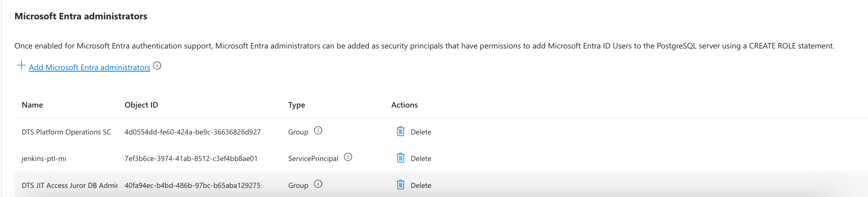Viewport: 868px width, 197px height.
Task: Click the Name column header
Action: tap(32, 105)
